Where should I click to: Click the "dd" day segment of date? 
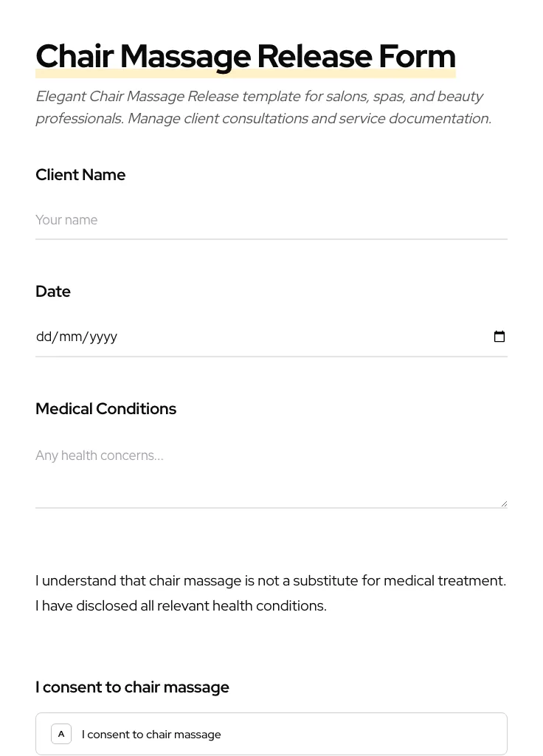pyautogui.click(x=44, y=337)
